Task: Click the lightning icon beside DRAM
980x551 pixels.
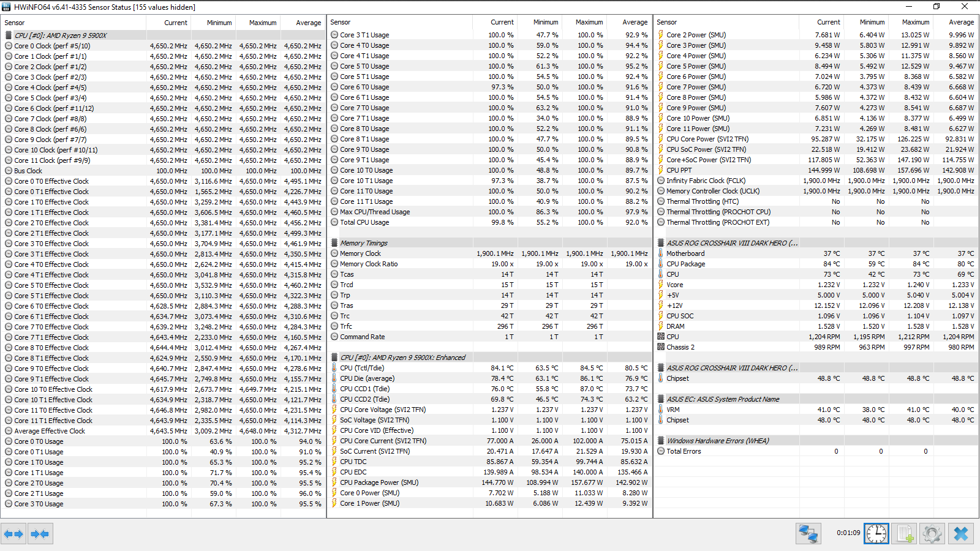Action: click(661, 326)
